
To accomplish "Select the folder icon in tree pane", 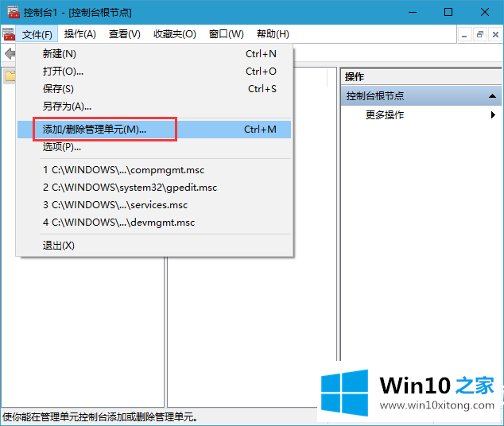I will tap(10, 76).
